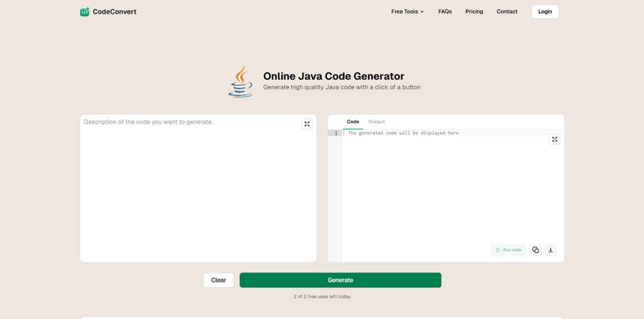The image size is (644, 319).
Task: Click the green Generate button
Action: 340,280
